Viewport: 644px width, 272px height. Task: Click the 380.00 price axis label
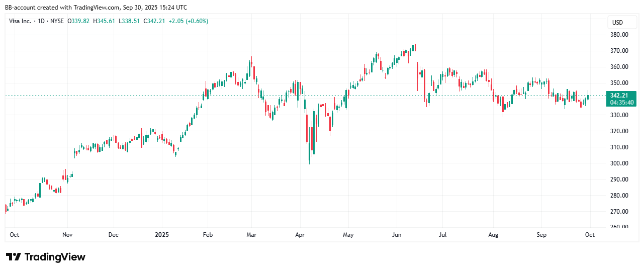pos(619,35)
